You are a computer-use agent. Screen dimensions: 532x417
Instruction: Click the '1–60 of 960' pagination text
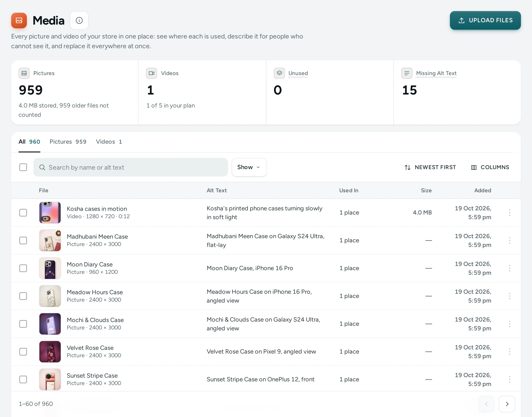tap(36, 404)
